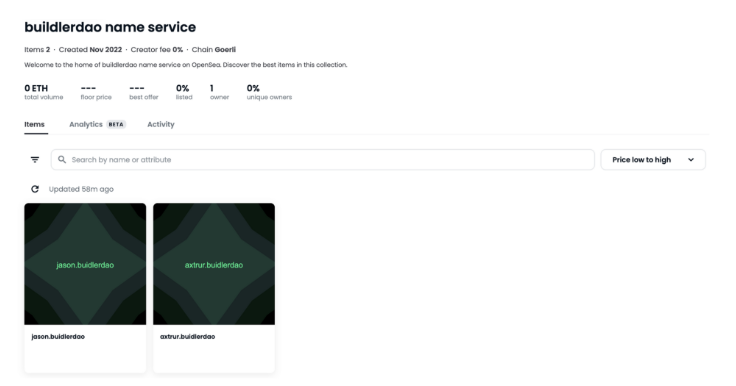The height and width of the screenshot is (386, 736).
Task: Click the BETA badge next to Analytics
Action: pos(116,124)
